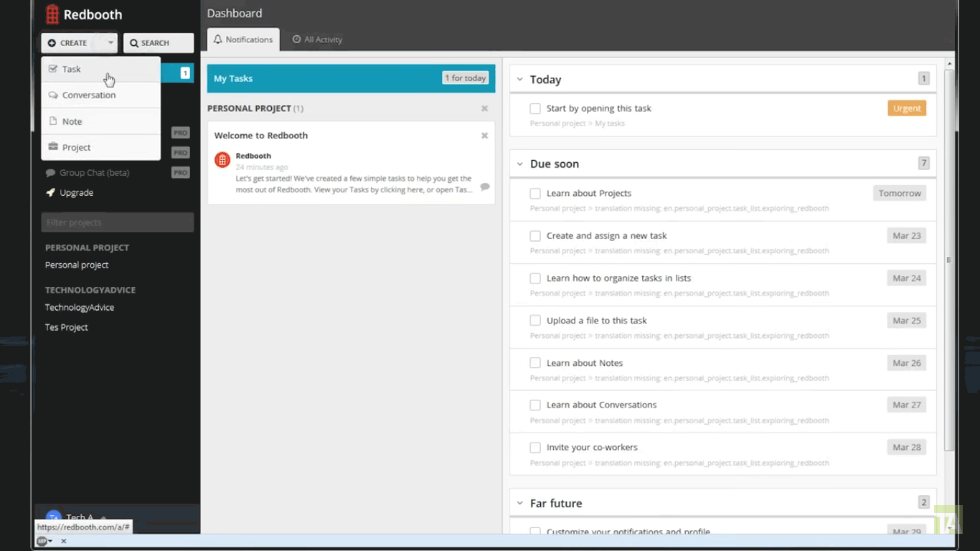
Task: Open Tes Project in the sidebar
Action: click(67, 327)
